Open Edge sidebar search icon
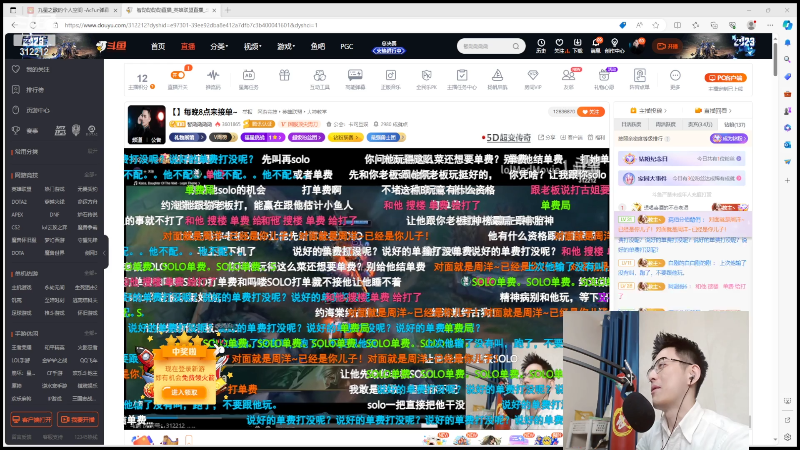 click(788, 59)
